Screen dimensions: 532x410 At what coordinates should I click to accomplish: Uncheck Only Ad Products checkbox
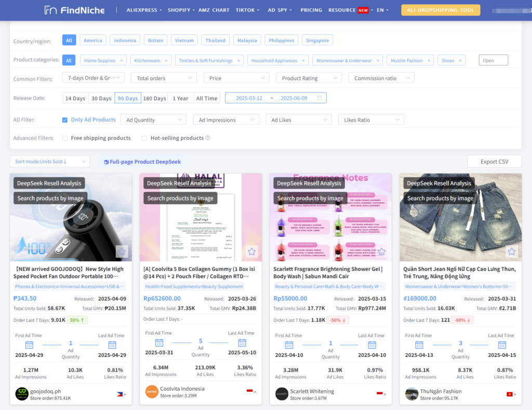(65, 120)
